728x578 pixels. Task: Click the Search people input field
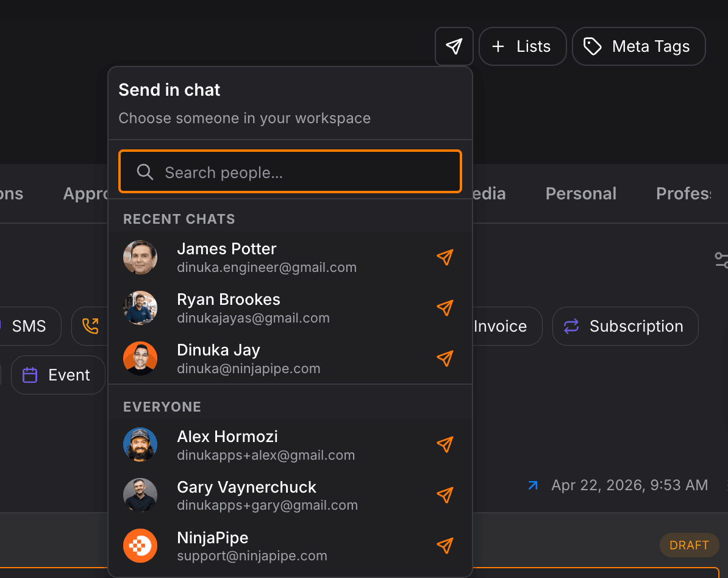pyautogui.click(x=290, y=171)
